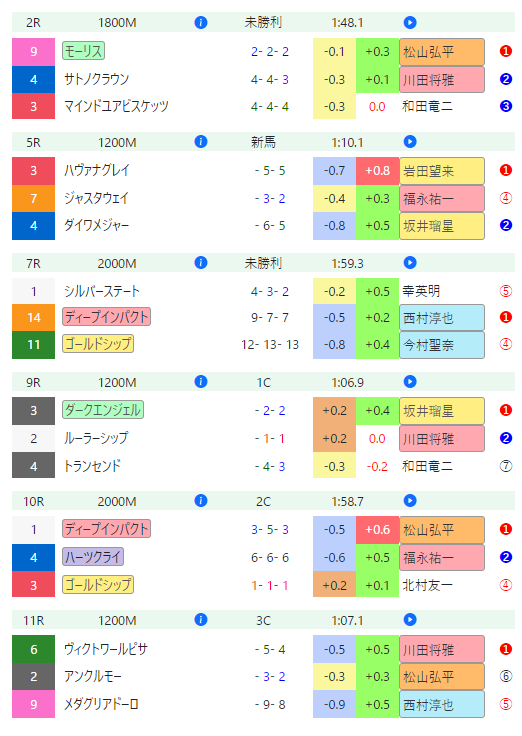522x736 pixels.
Task: Open the info icon for race 2R
Action: (201, 22)
